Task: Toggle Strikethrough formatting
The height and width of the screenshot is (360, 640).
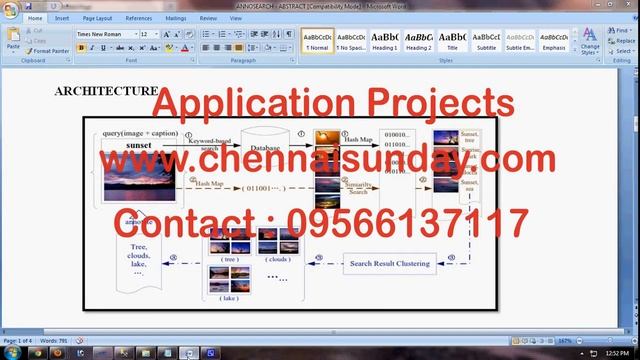Action: (x=120, y=48)
